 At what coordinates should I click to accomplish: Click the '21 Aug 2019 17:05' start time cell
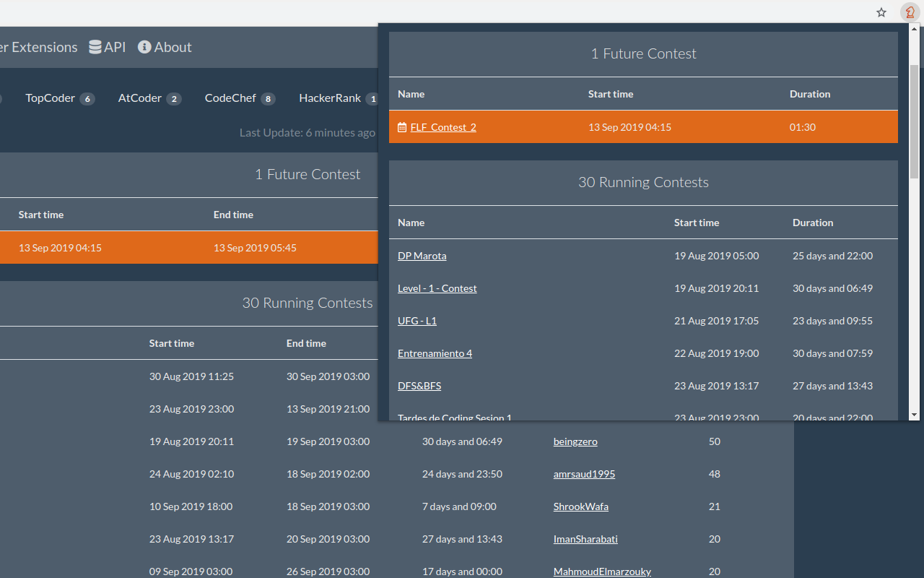click(x=716, y=321)
